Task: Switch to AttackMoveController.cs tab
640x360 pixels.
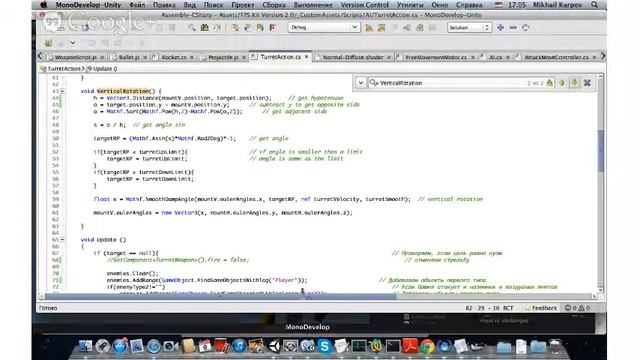Action: (556, 57)
